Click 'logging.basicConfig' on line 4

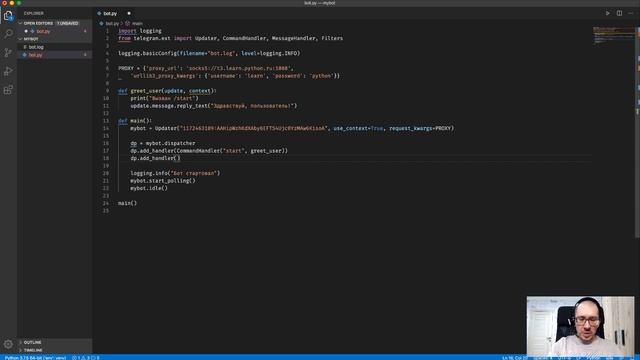(148, 53)
